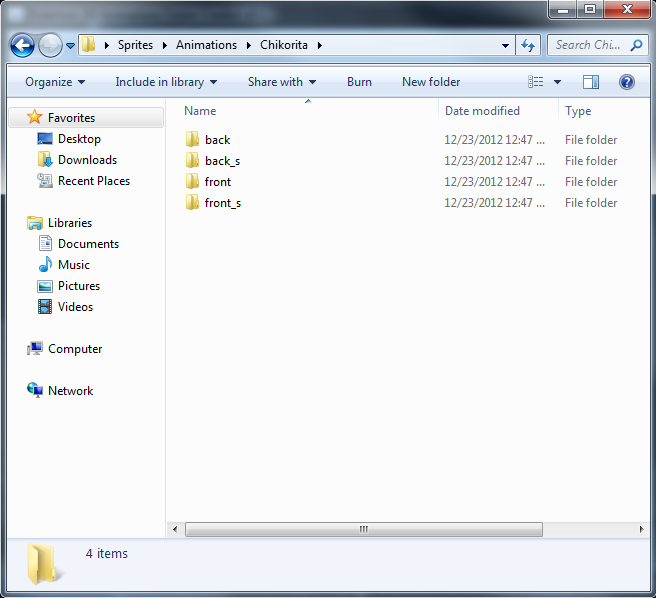Viewport: 656px width, 598px height.
Task: Open address bar history dropdown
Action: [x=505, y=45]
